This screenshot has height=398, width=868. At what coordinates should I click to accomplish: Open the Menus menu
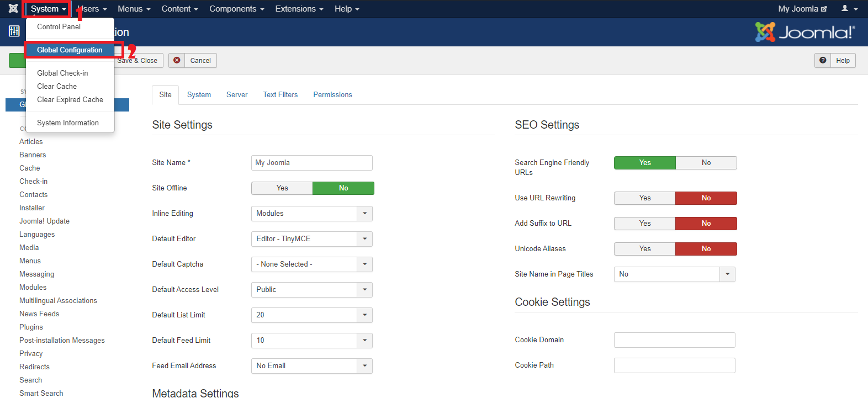coord(134,9)
